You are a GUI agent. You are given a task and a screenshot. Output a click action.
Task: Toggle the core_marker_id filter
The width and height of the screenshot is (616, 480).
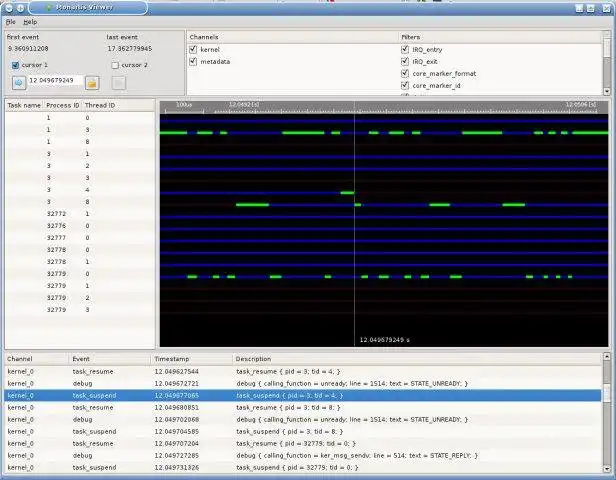[405, 86]
